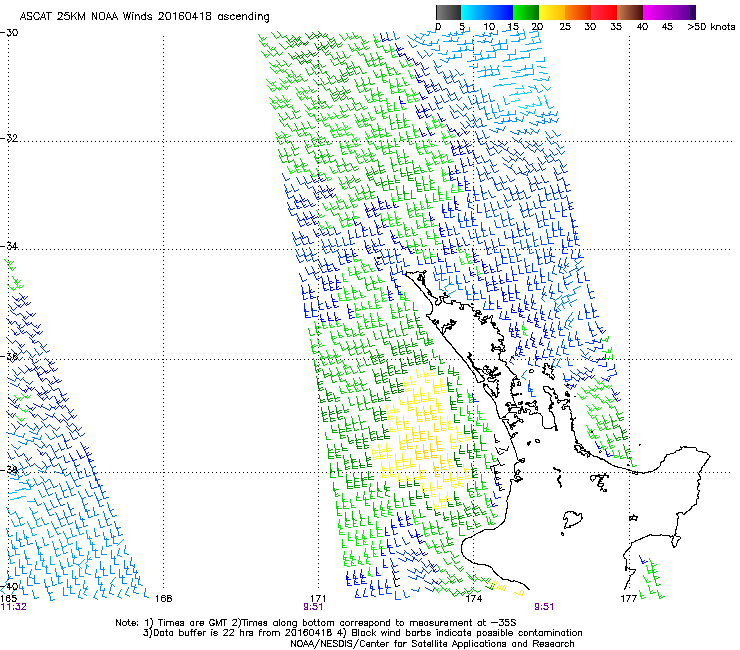This screenshot has width=740, height=650.
Task: Click the title 'ASCAT 25KM NOAA Winds 20160418 ascending'
Action: [x=144, y=17]
